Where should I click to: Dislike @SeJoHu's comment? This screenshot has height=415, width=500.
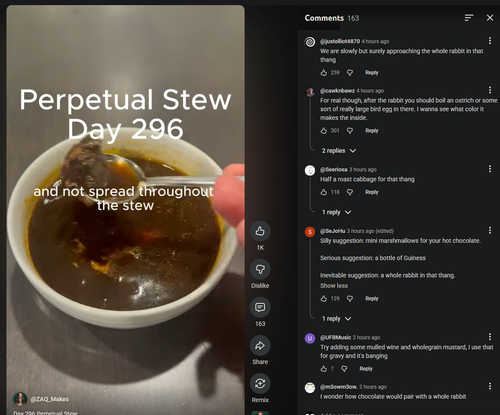(x=350, y=298)
